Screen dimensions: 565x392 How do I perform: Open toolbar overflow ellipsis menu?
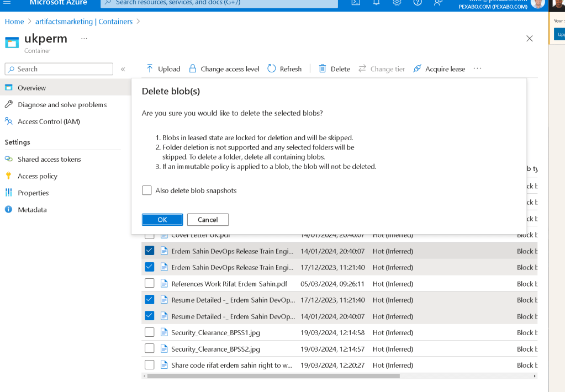pos(477,68)
